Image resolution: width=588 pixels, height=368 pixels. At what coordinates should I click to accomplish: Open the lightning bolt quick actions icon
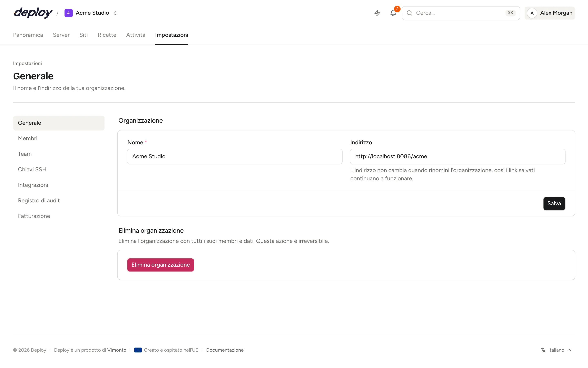tap(377, 13)
